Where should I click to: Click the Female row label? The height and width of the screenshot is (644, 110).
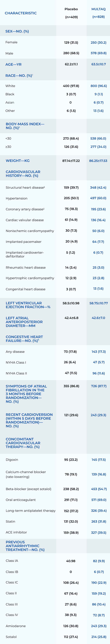pyautogui.click(x=12, y=42)
